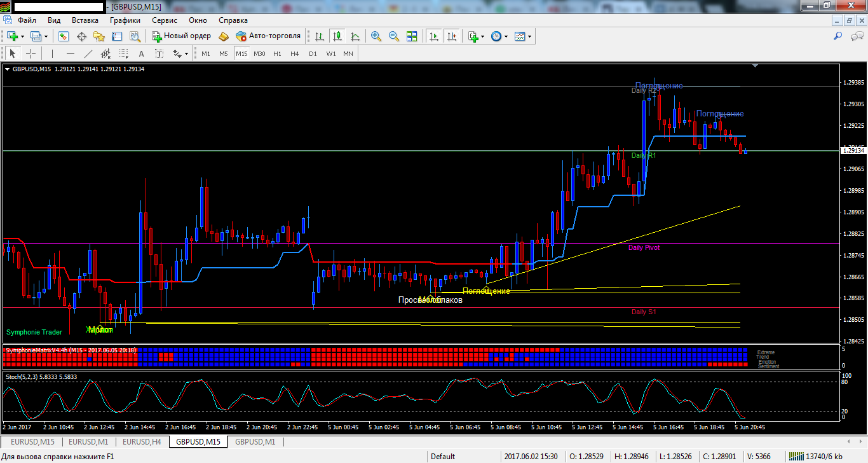Switch timeframe to M30
The height and width of the screenshot is (463, 868).
point(259,53)
